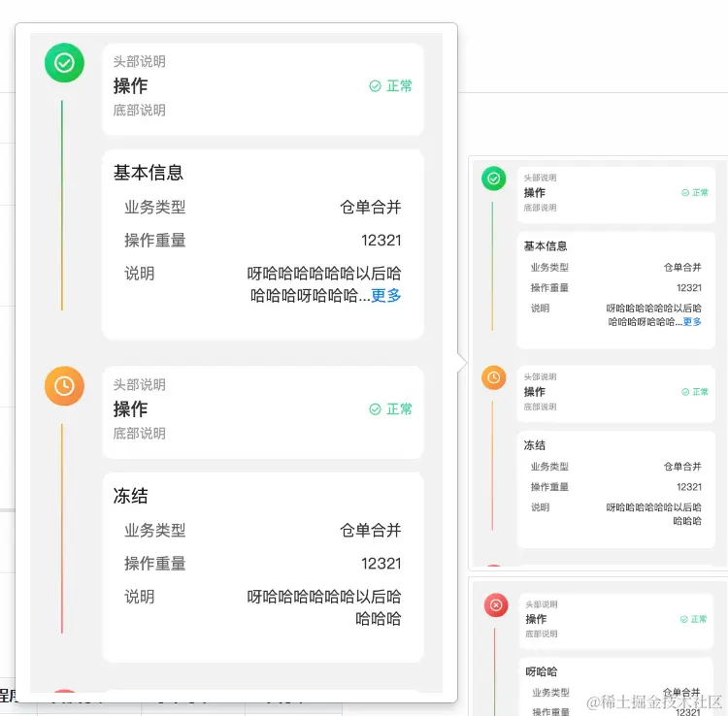Screen dimensions: 728x716
Task: Click 说明 label under 冻结 in small upper panel
Action: point(540,507)
